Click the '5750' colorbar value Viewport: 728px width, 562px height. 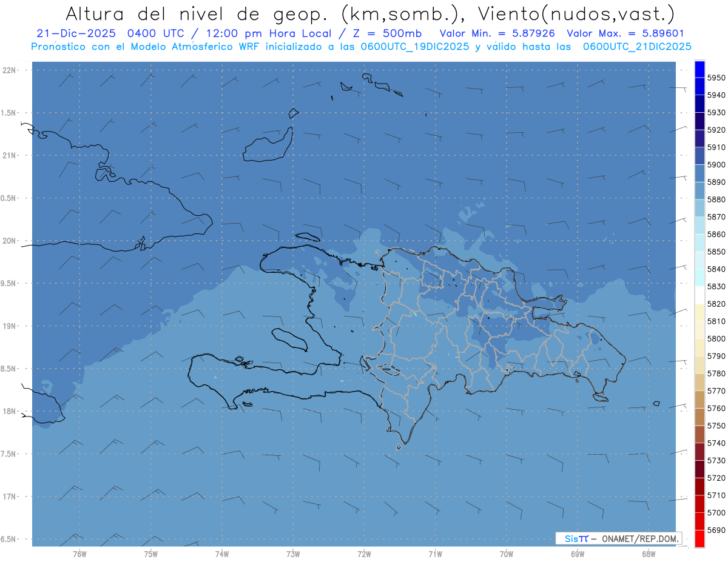click(x=716, y=426)
